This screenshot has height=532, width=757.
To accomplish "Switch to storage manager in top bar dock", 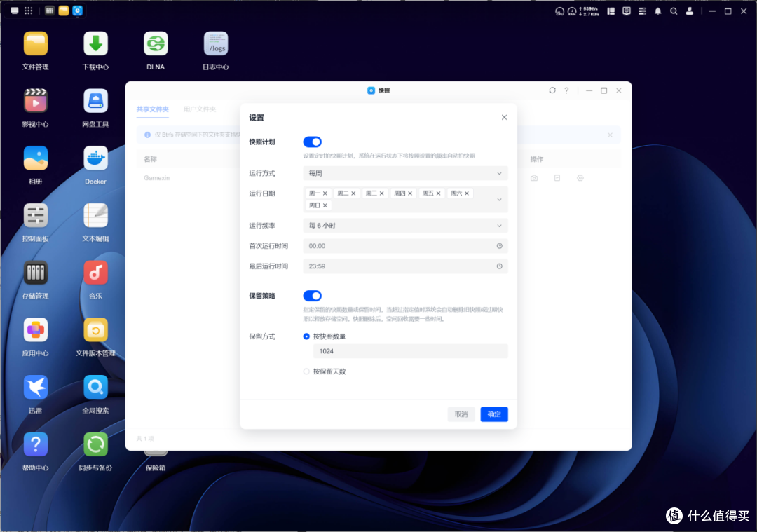I will (49, 11).
